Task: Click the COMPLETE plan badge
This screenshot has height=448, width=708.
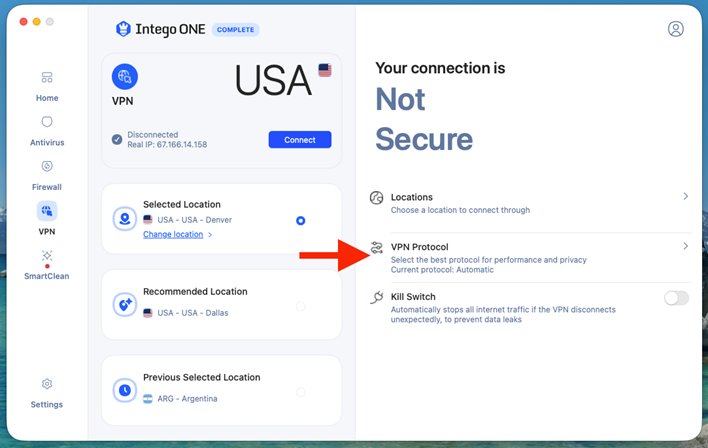Action: [235, 30]
